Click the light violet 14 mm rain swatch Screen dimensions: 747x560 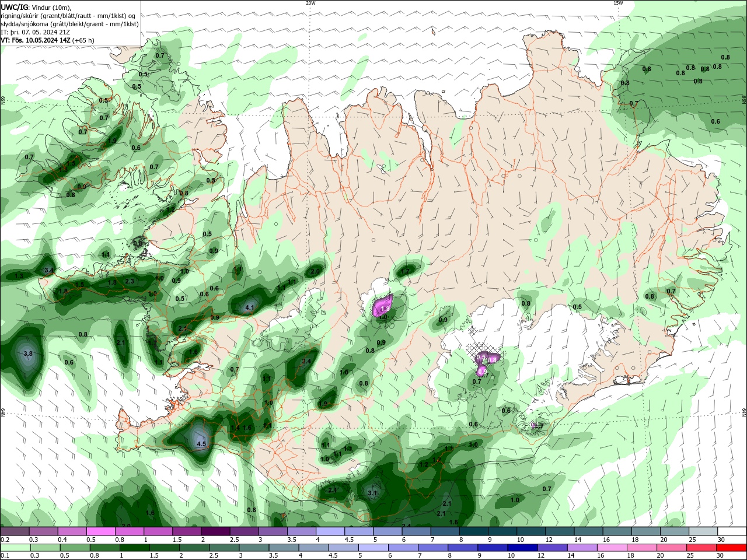point(582,548)
